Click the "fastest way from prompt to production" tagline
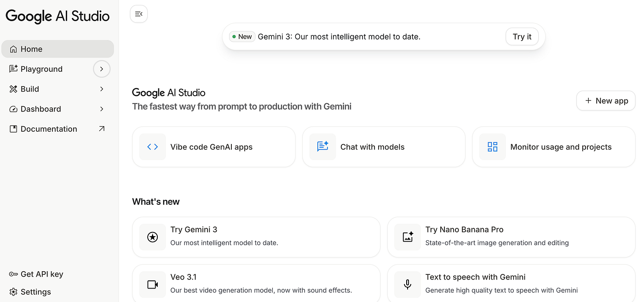Screen dimensions: 644x302 pos(241,107)
